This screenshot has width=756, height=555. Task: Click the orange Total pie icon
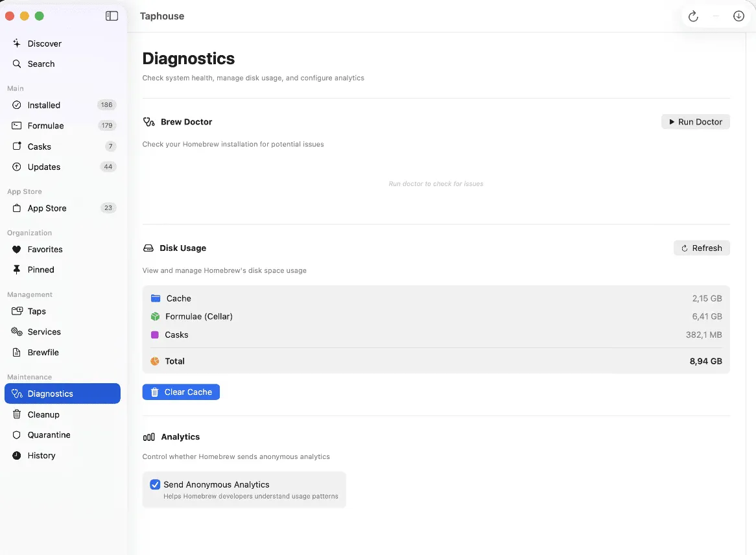click(x=155, y=361)
